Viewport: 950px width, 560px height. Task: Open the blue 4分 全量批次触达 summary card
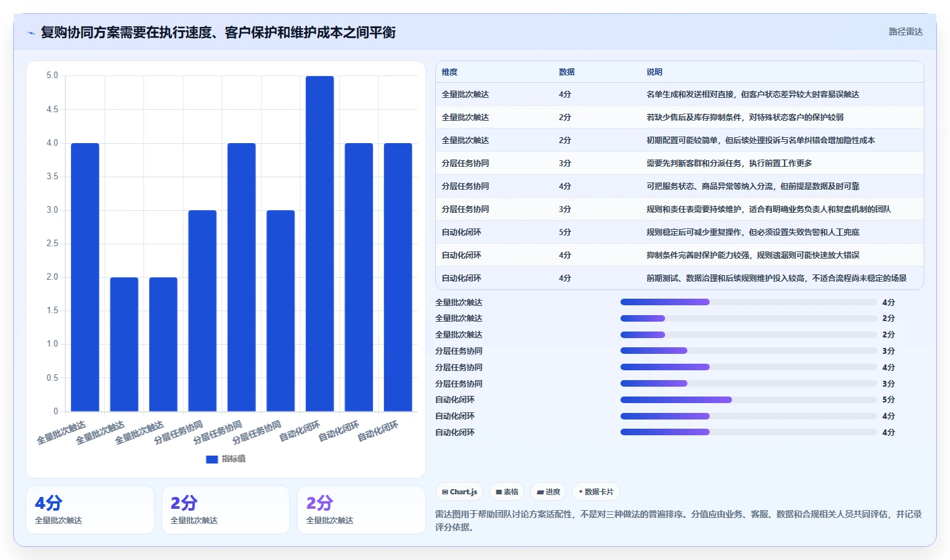[90, 510]
